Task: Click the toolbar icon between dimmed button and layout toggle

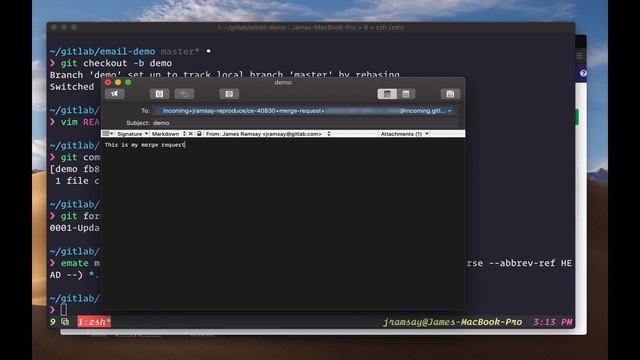Action: pos(229,94)
